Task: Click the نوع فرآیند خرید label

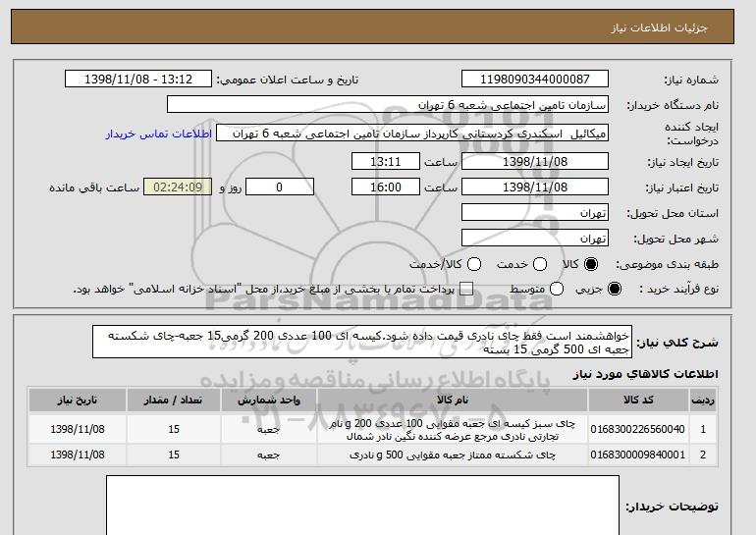Action: [678, 290]
